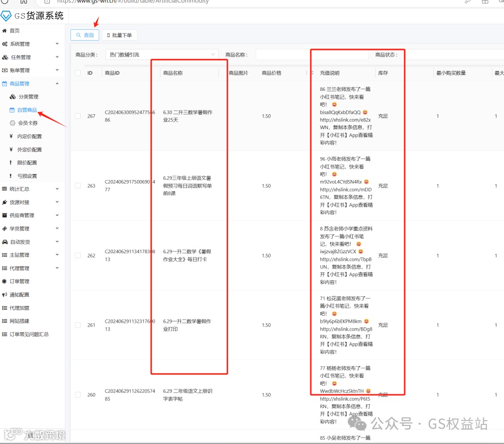
Task: Click the 网站搭建 list icon
Action: point(5,321)
